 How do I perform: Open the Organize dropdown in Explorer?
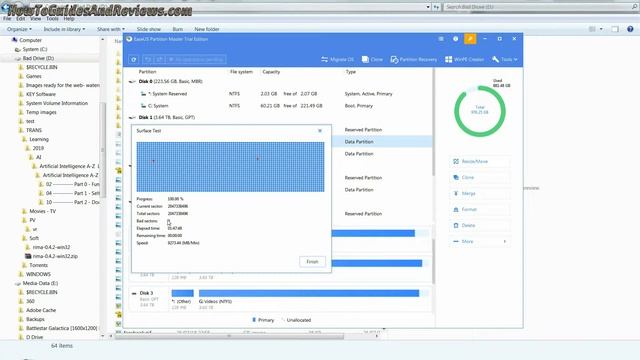pyautogui.click(x=19, y=29)
